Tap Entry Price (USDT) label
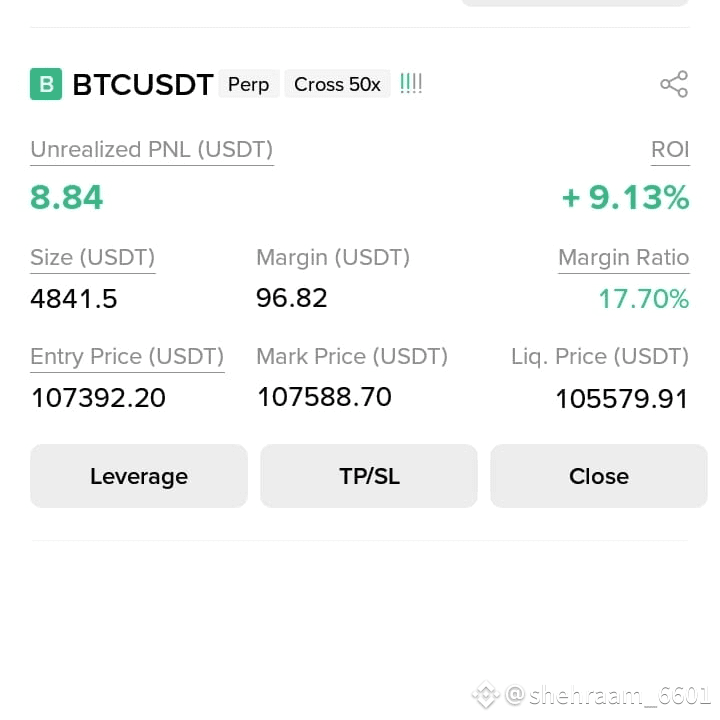Viewport: 720px width, 720px height. 127,356
